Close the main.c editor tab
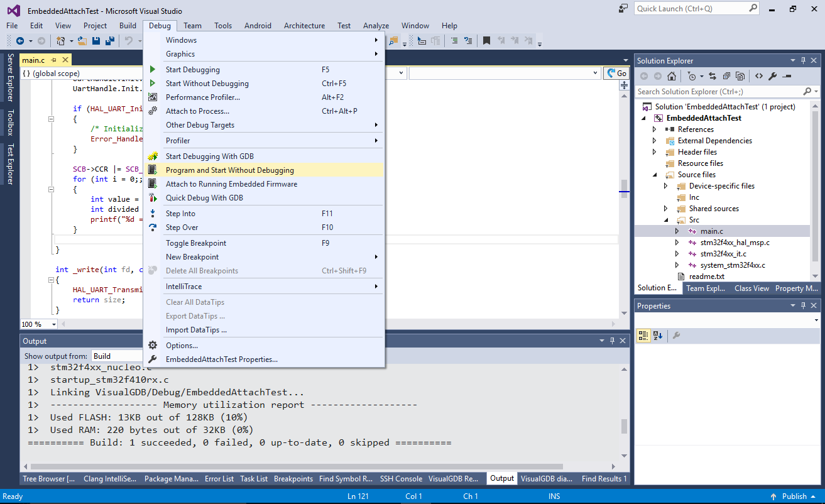The image size is (825, 504). click(x=65, y=60)
